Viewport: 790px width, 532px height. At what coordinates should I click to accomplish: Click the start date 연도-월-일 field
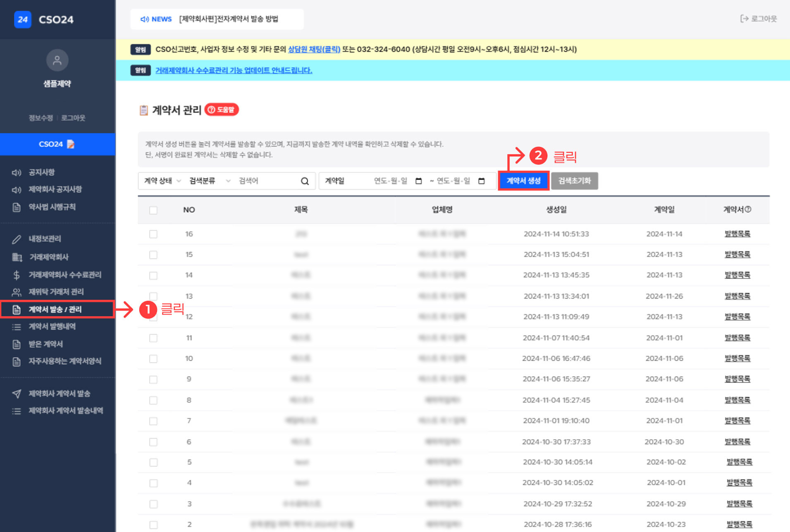point(391,181)
